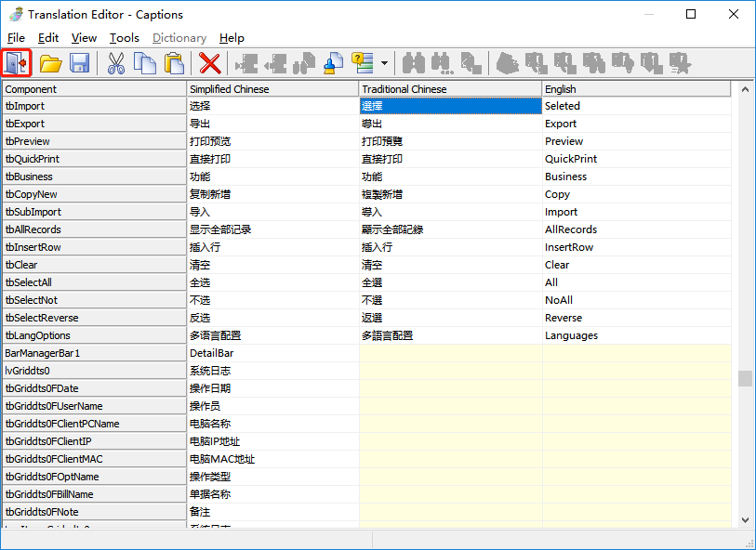
Task: Click the English cell 'Reverse'
Action: [636, 318]
